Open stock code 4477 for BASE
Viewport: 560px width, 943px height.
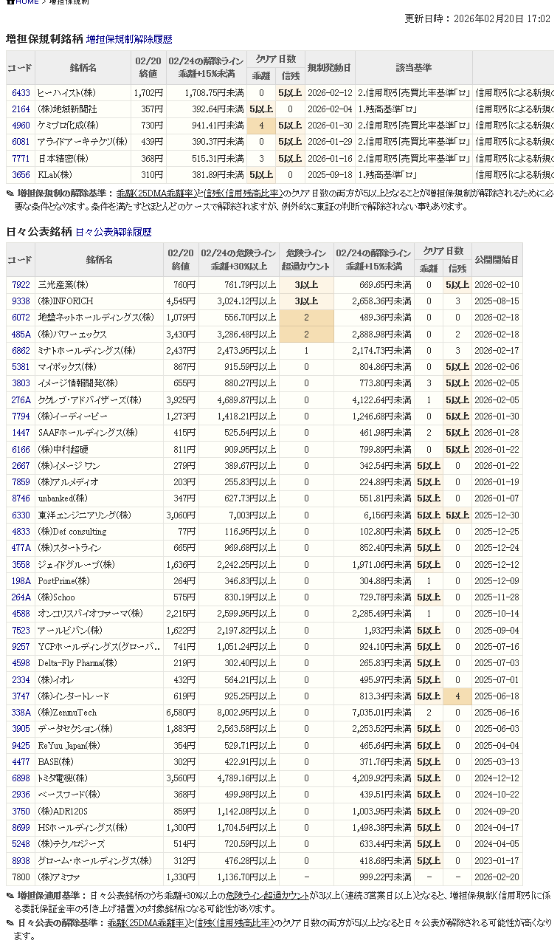click(21, 762)
